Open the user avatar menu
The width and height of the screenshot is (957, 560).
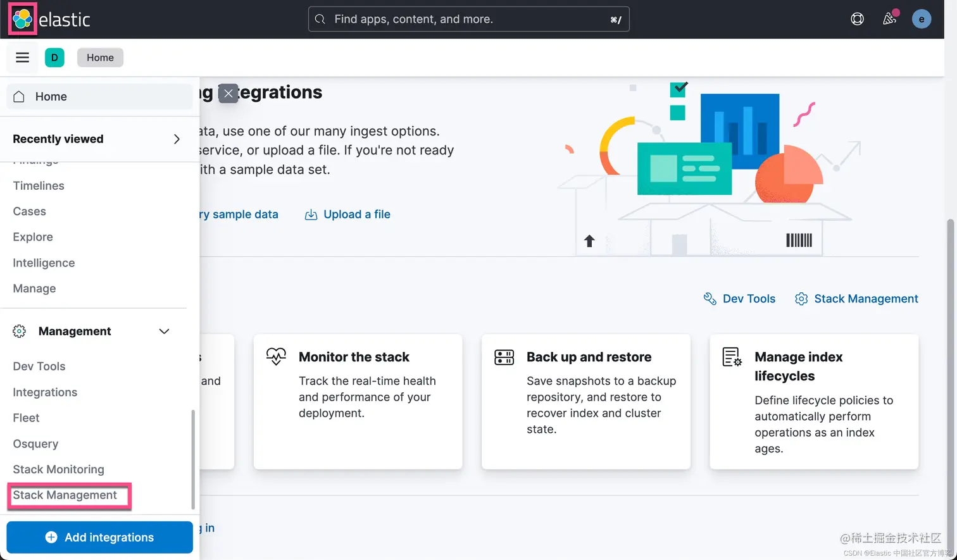pos(921,19)
